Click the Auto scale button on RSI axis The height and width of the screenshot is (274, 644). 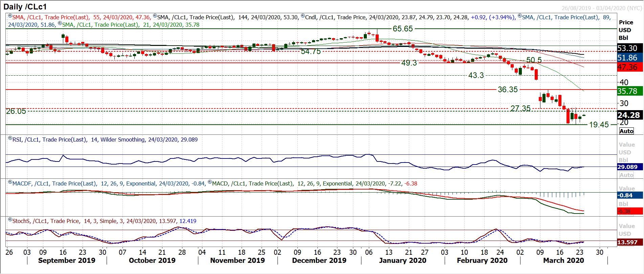point(626,175)
